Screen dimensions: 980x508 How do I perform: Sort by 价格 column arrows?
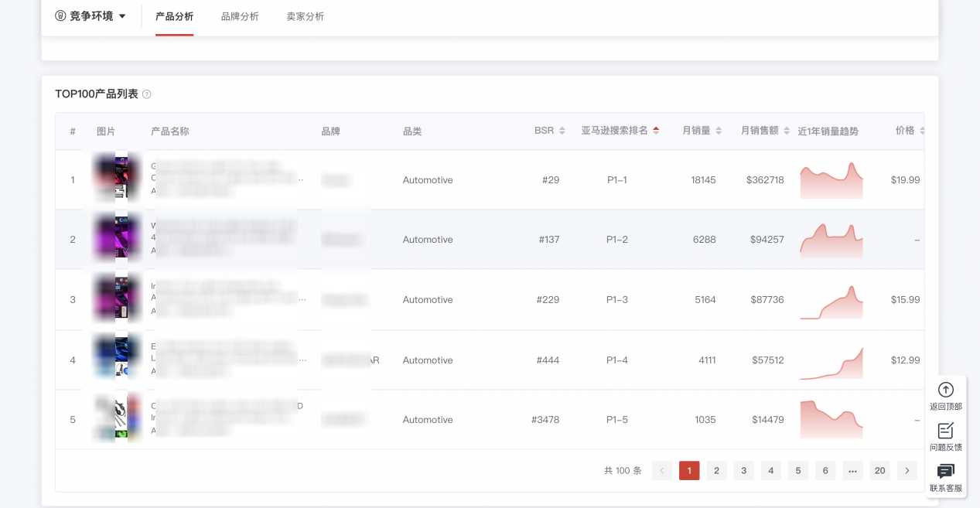click(x=920, y=131)
